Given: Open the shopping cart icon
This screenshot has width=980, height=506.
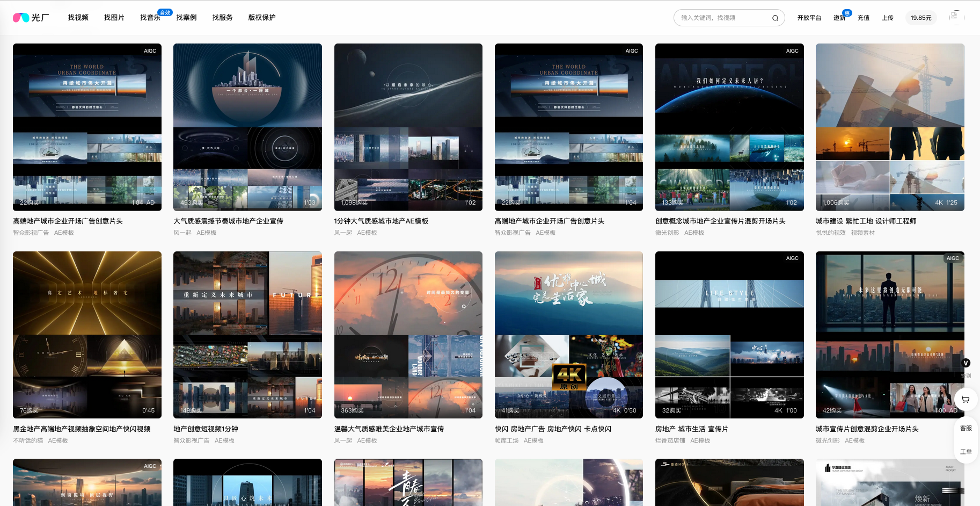Looking at the screenshot, I should (x=966, y=399).
